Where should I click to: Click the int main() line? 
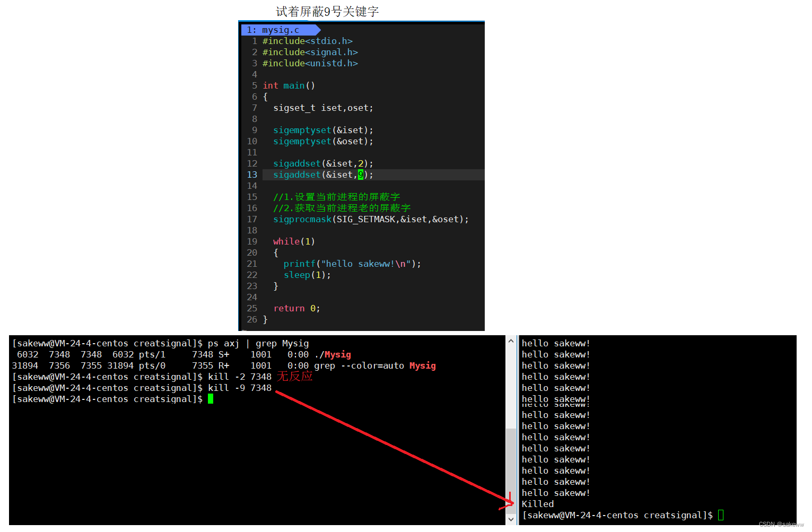point(289,85)
